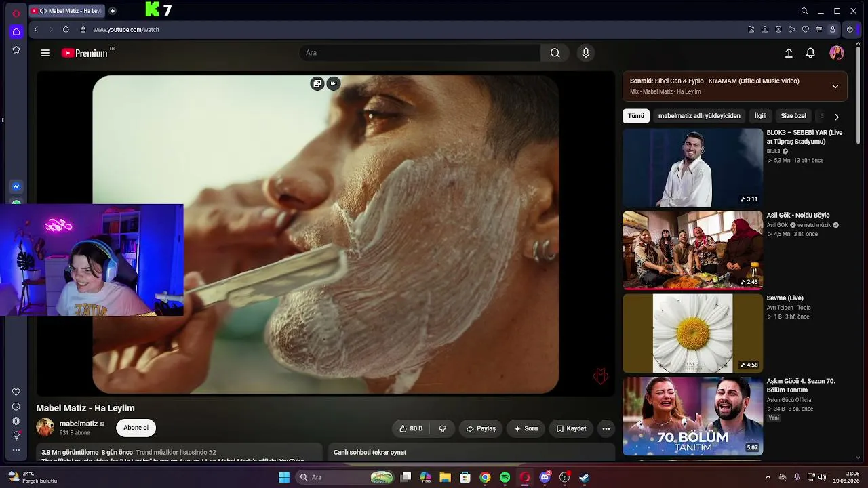Open the Sevme (Live) daisy thumbnail
868x488 pixels.
(x=692, y=333)
